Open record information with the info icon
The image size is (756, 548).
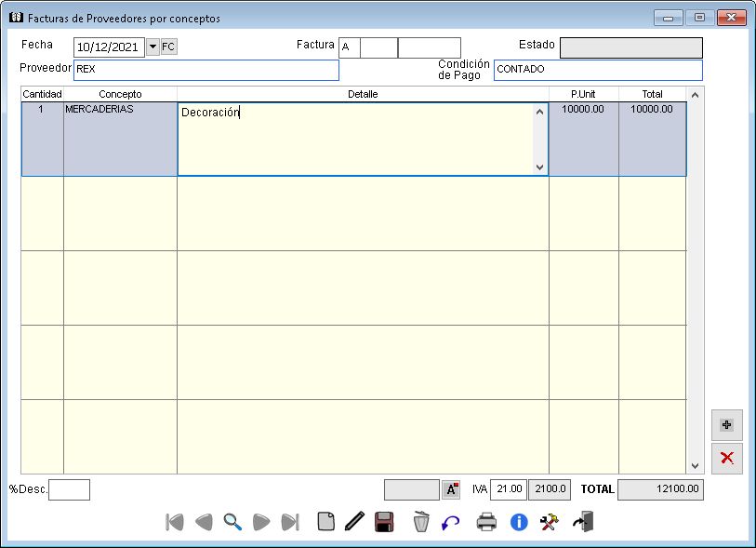[x=521, y=522]
